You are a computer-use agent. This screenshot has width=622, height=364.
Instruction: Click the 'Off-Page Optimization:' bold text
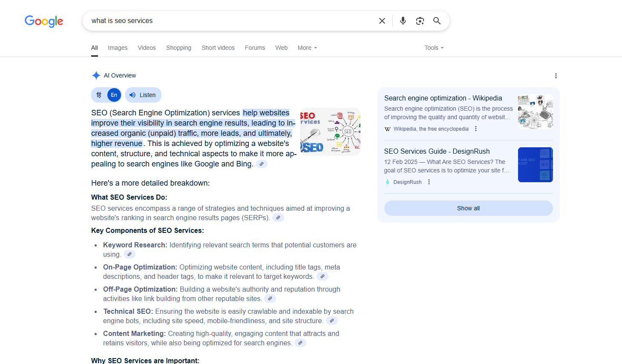(141, 289)
